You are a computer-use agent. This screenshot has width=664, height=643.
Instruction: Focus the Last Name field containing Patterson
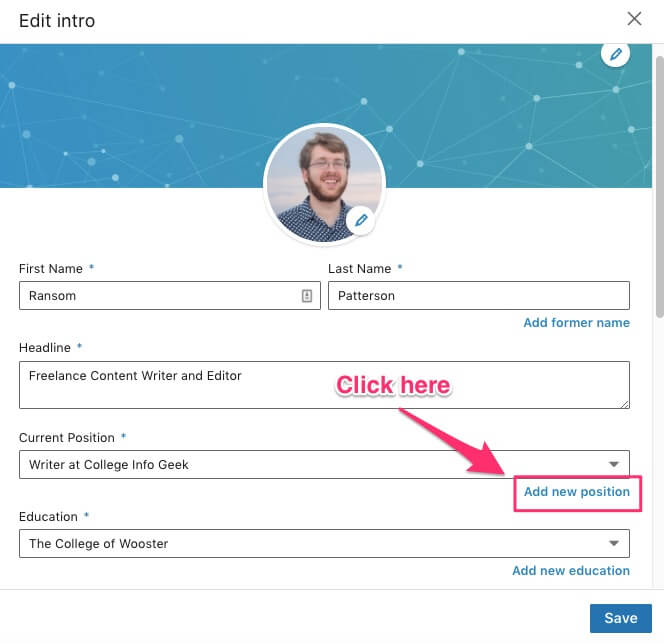479,296
